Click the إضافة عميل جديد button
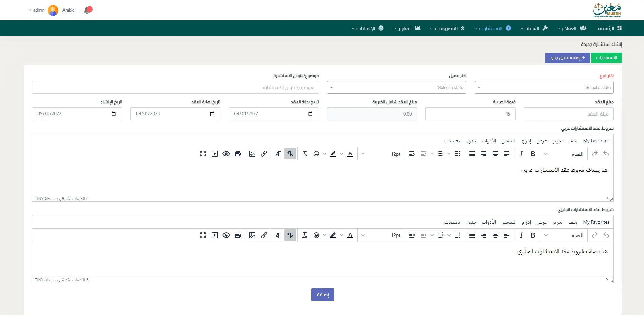The image size is (644, 315). tap(568, 58)
